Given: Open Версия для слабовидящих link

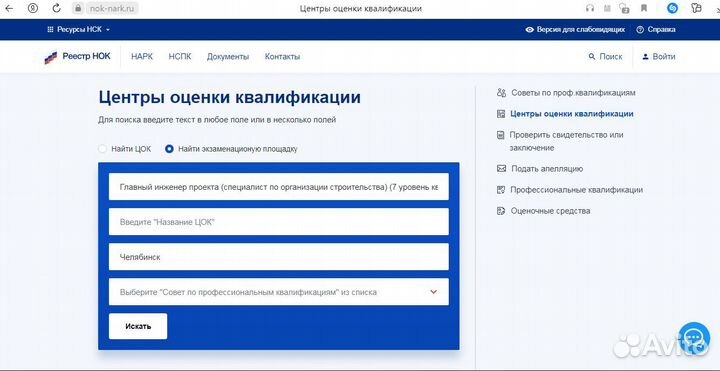Looking at the screenshot, I should tap(581, 29).
